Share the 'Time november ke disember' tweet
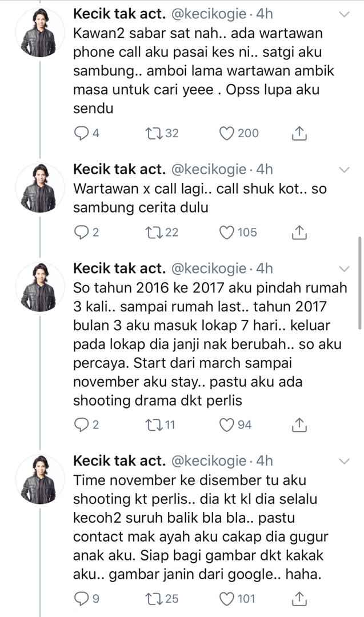The height and width of the screenshot is (617, 364). click(298, 599)
